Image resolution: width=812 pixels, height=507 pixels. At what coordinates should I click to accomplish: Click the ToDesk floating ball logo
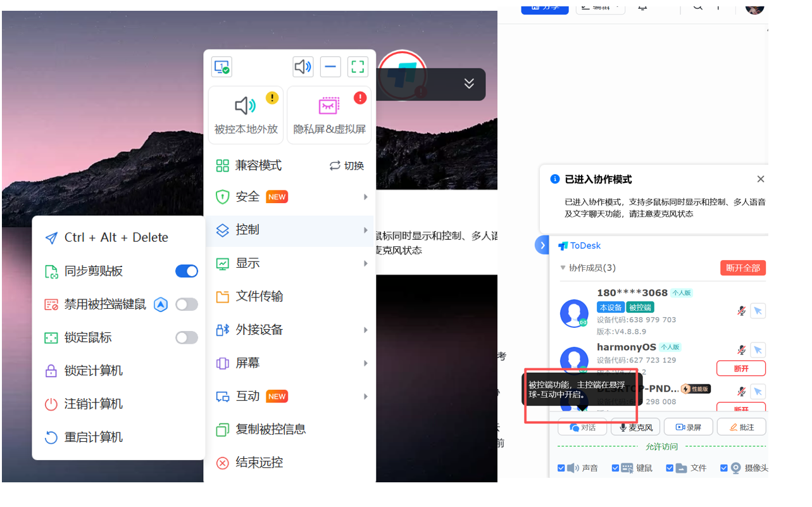pos(403,75)
